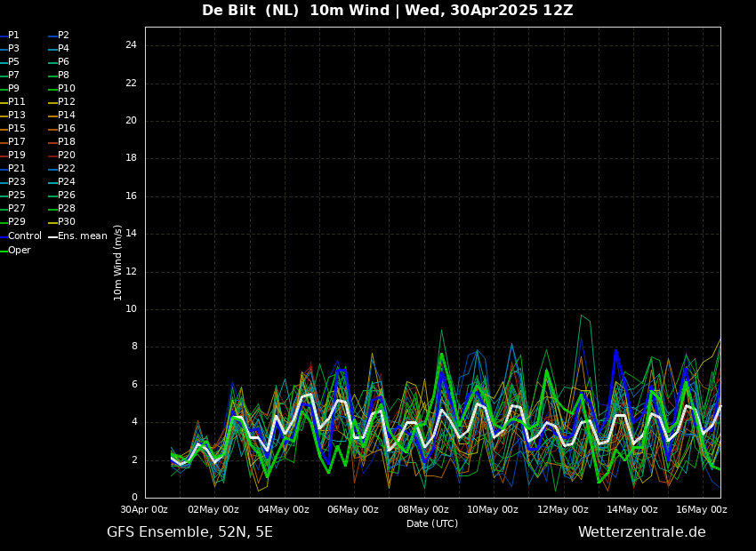Select the P27 legend entry

click(16, 209)
